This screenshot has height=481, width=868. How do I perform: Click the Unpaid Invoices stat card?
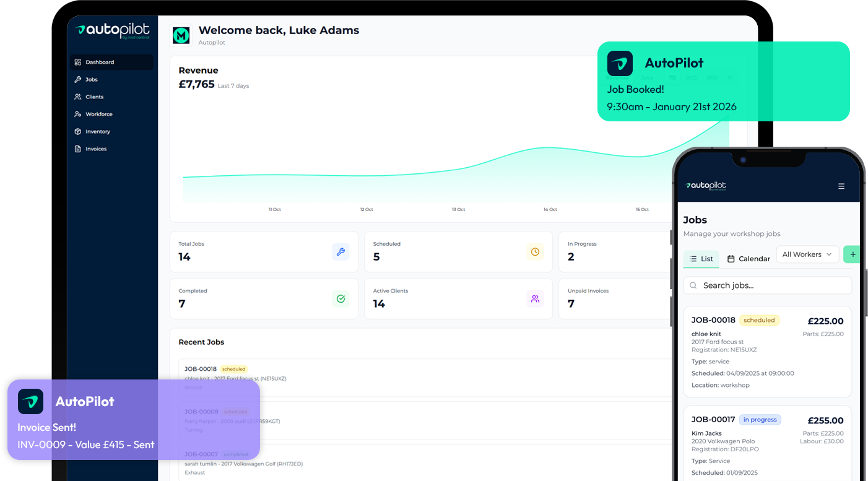(x=613, y=299)
